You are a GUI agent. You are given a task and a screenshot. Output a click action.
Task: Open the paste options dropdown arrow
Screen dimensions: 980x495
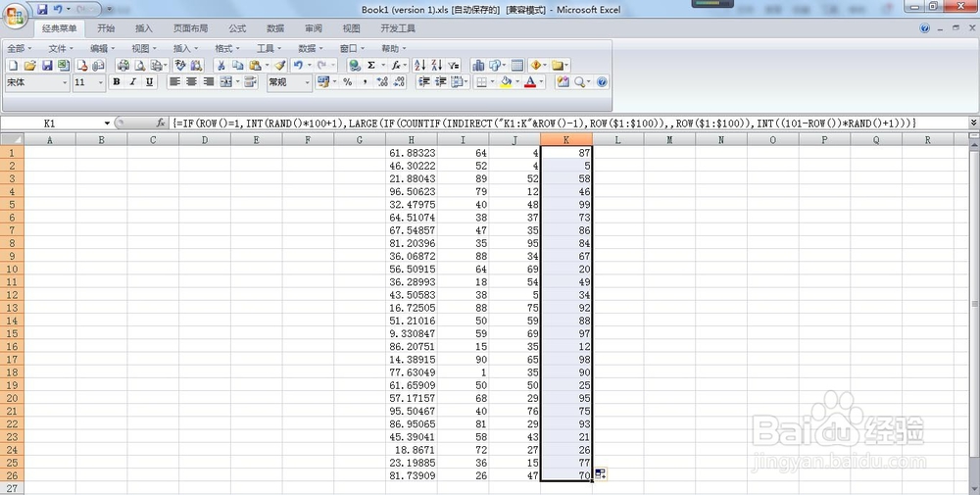[x=267, y=65]
